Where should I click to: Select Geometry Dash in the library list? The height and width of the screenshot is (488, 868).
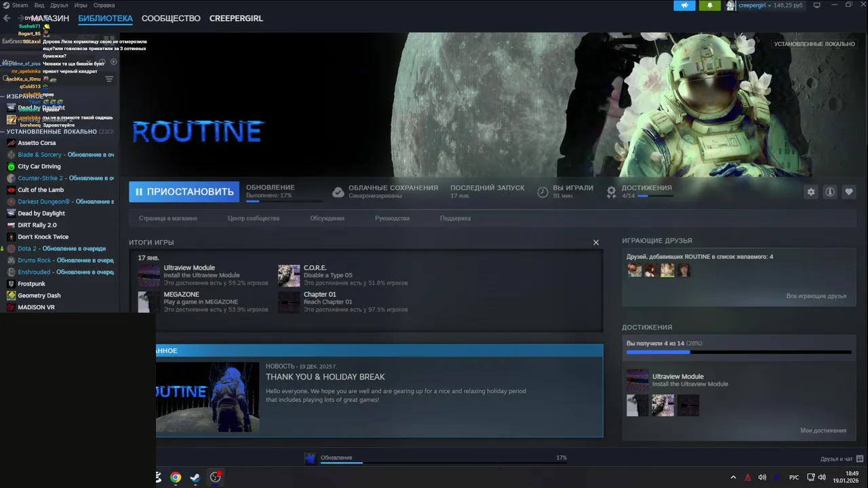click(39, 296)
